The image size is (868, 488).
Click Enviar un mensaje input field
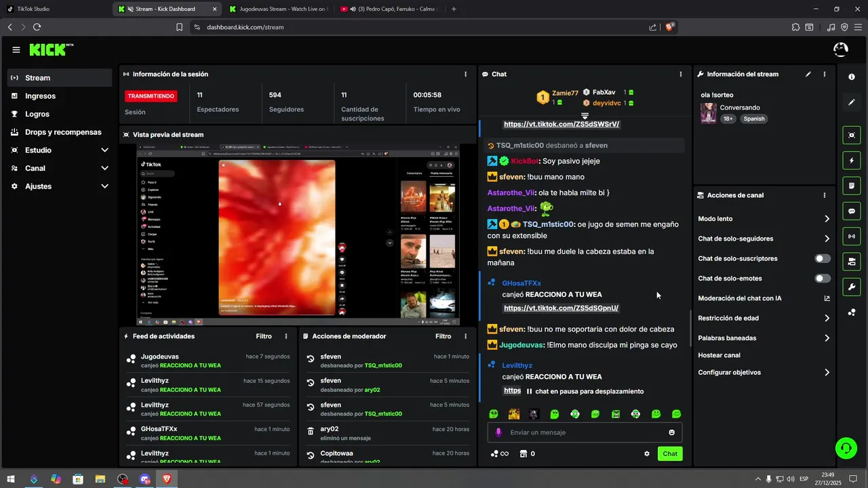585,432
